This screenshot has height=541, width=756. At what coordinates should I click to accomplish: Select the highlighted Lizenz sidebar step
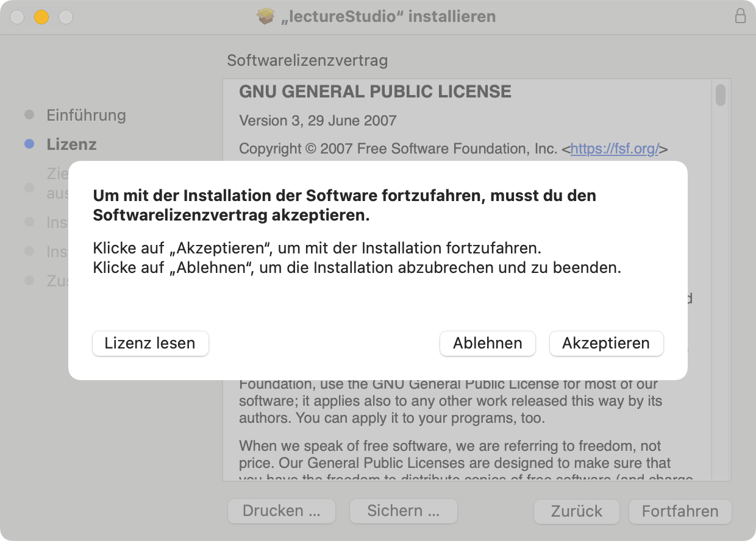[x=71, y=144]
